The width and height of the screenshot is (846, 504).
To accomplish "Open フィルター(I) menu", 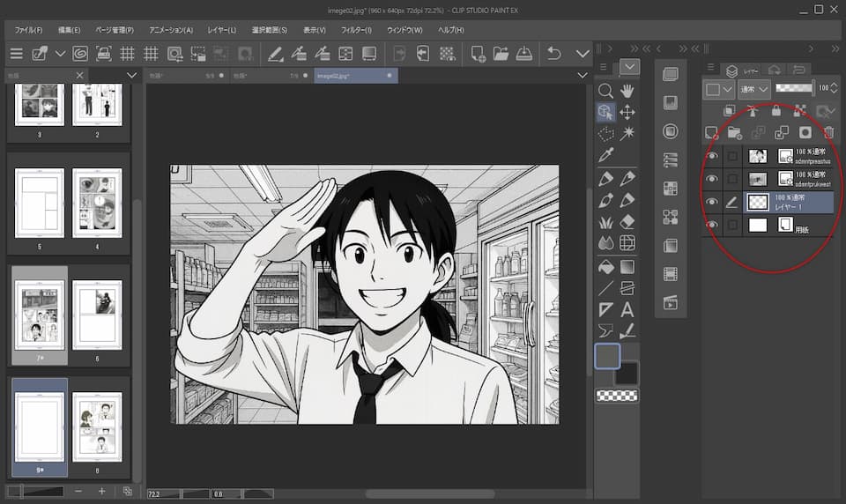I will coord(356,30).
